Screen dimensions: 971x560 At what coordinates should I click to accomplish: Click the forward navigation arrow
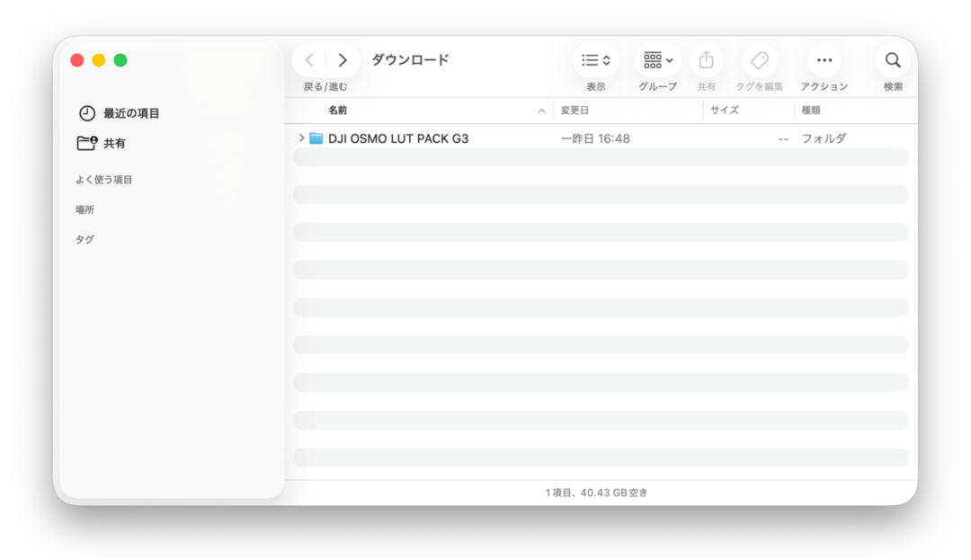(x=342, y=60)
